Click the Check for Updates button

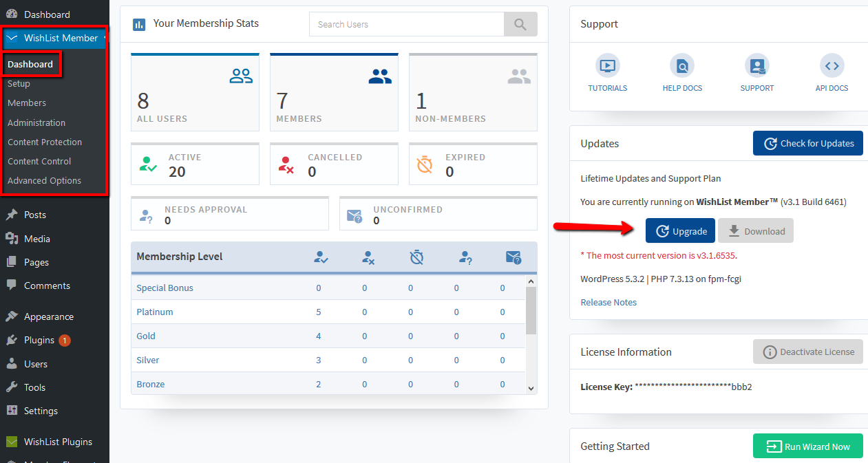(x=808, y=143)
